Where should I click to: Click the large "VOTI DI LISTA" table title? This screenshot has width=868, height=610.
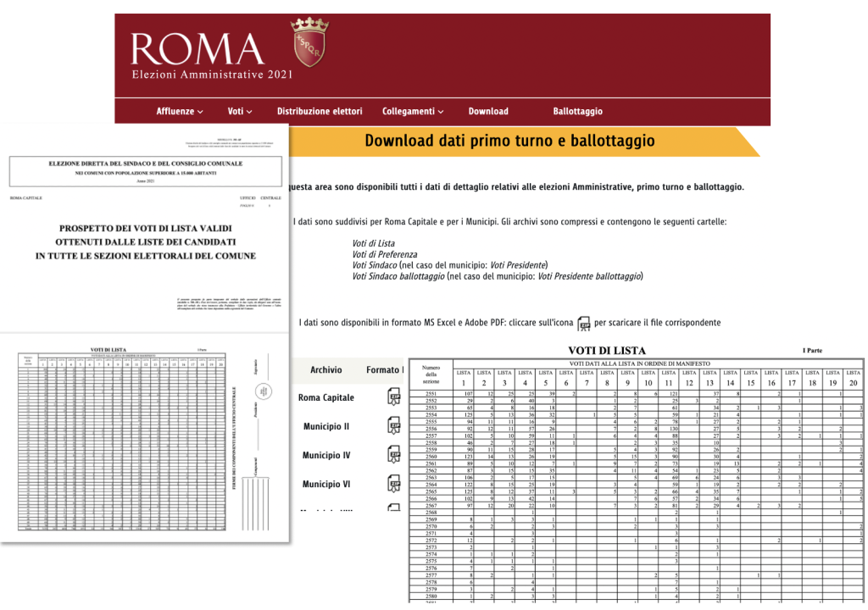[x=607, y=351]
